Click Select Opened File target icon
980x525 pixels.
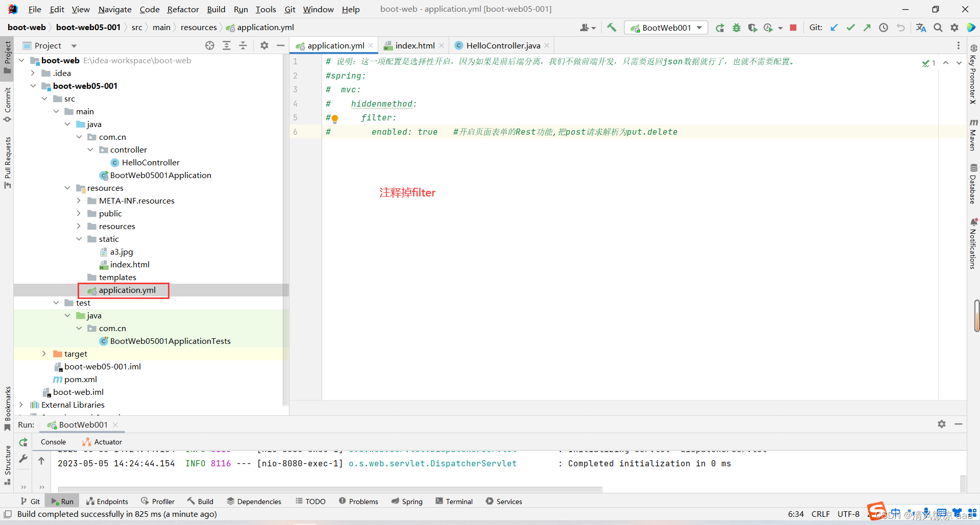pyautogui.click(x=210, y=45)
